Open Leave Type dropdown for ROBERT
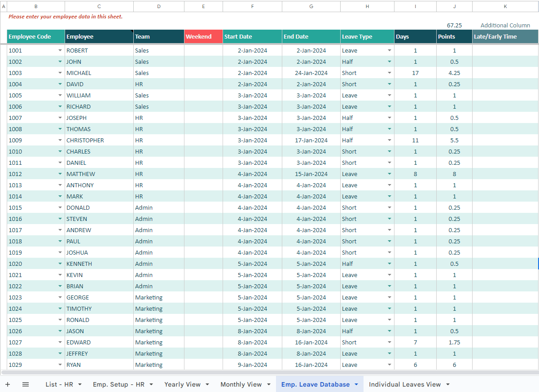The width and height of the screenshot is (539, 392). coord(389,50)
